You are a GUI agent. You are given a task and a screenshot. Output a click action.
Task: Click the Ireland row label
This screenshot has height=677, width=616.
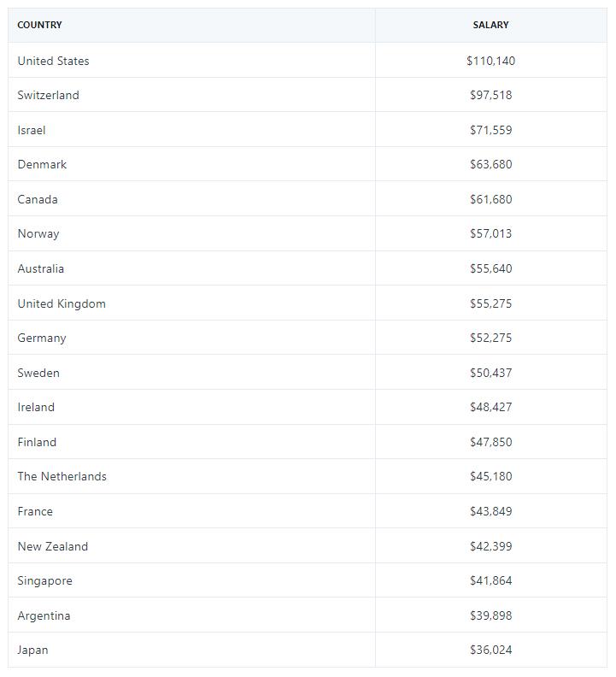click(x=36, y=407)
